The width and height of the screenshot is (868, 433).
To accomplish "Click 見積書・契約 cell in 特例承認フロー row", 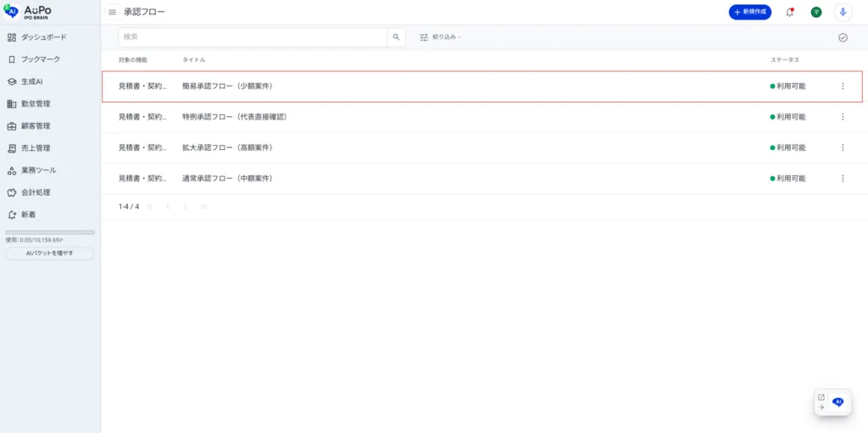I will 142,117.
